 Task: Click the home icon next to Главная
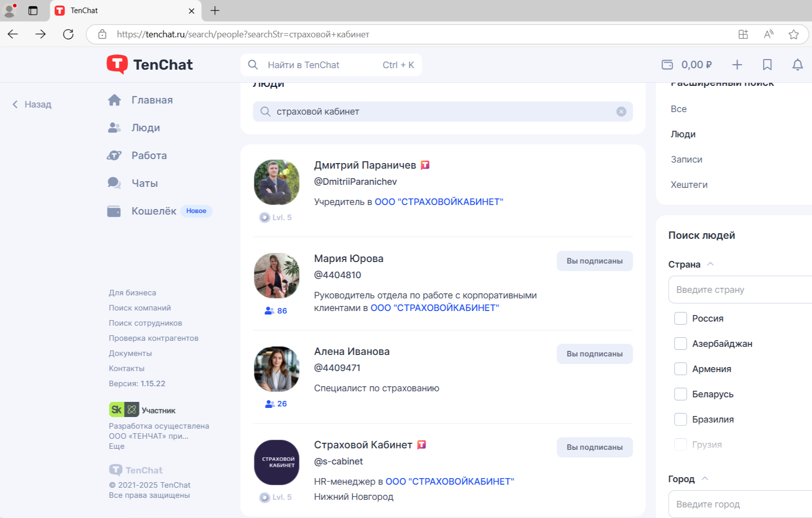[115, 100]
